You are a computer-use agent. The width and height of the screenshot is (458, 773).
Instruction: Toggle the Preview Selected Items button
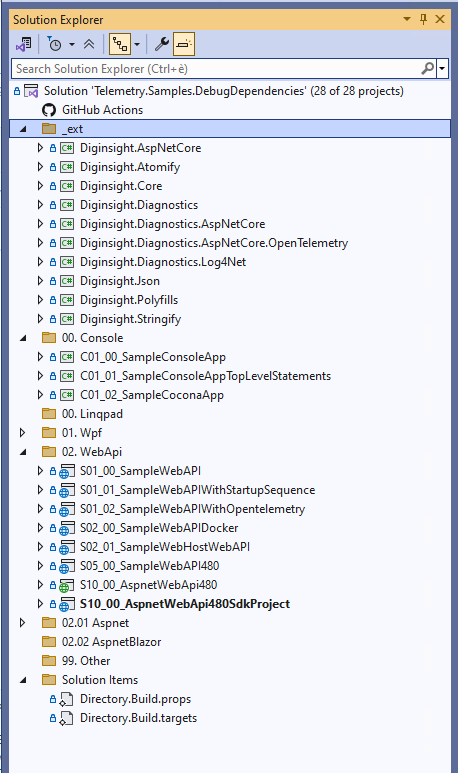pyautogui.click(x=183, y=44)
